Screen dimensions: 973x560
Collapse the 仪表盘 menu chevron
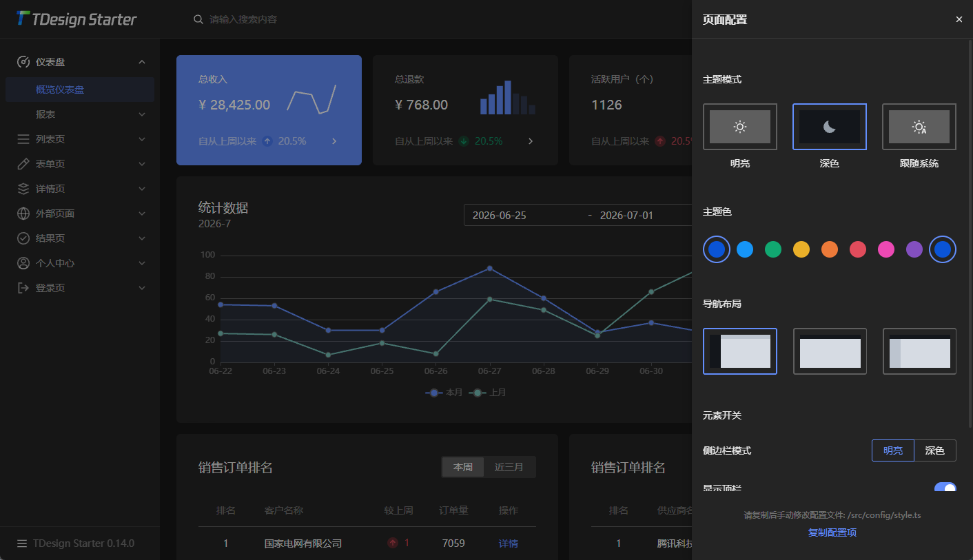142,62
